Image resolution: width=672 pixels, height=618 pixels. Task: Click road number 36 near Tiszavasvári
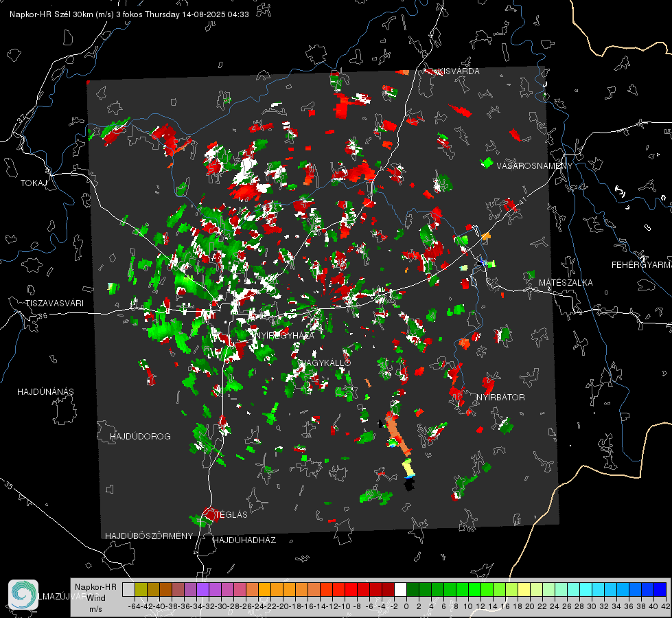[43, 316]
